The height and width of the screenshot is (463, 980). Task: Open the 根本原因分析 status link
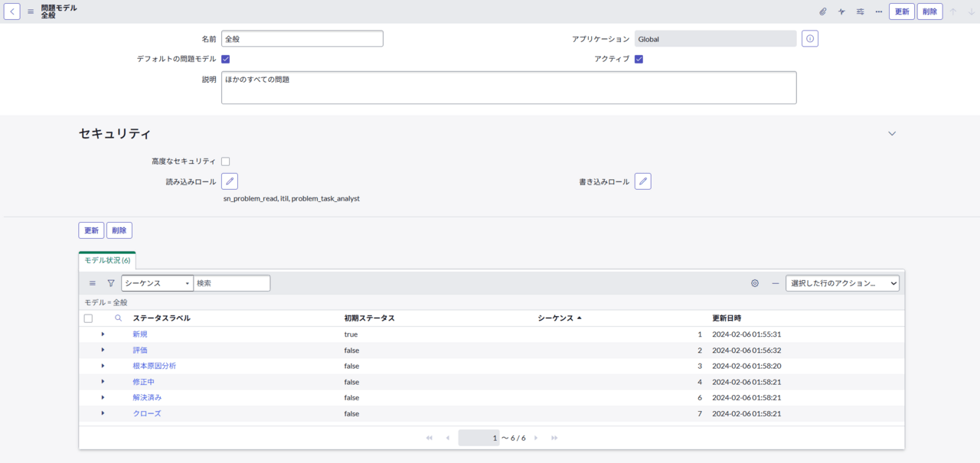pyautogui.click(x=154, y=366)
